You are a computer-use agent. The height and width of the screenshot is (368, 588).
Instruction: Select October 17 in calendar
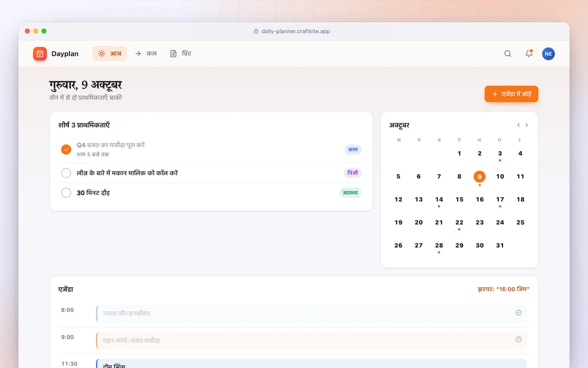[x=500, y=200]
